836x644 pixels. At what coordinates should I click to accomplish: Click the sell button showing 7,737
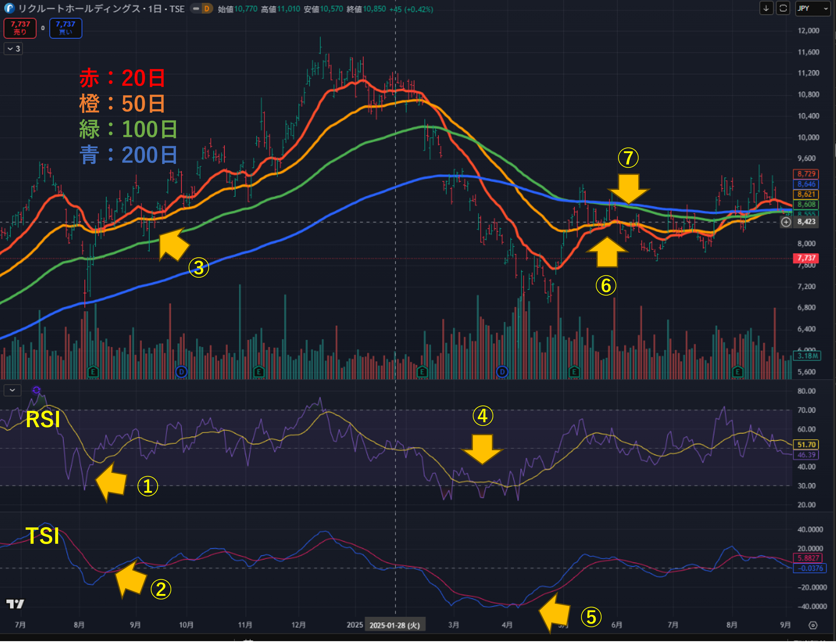tap(20, 28)
